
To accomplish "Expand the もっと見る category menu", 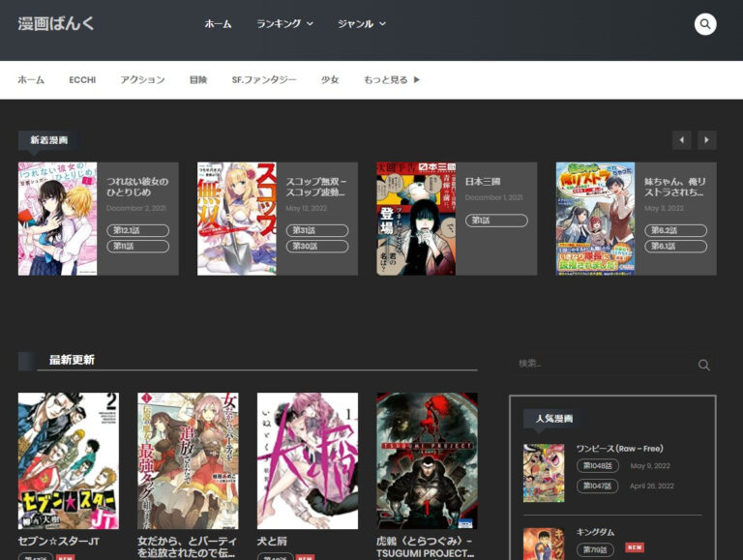I will pyautogui.click(x=392, y=80).
